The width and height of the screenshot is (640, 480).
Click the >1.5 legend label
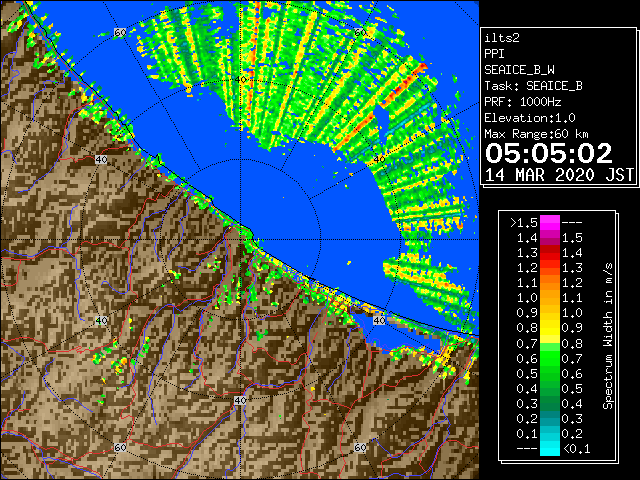click(524, 223)
